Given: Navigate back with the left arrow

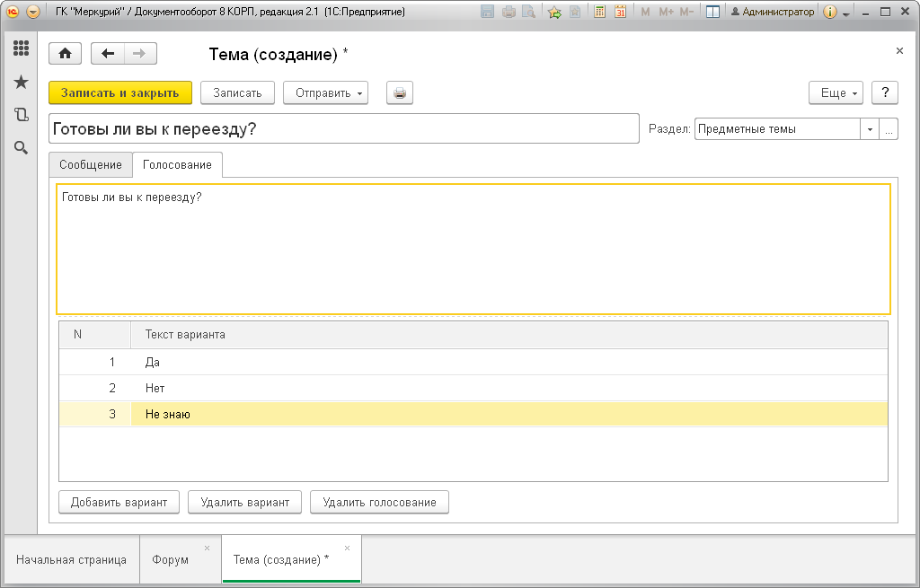Looking at the screenshot, I should [108, 54].
